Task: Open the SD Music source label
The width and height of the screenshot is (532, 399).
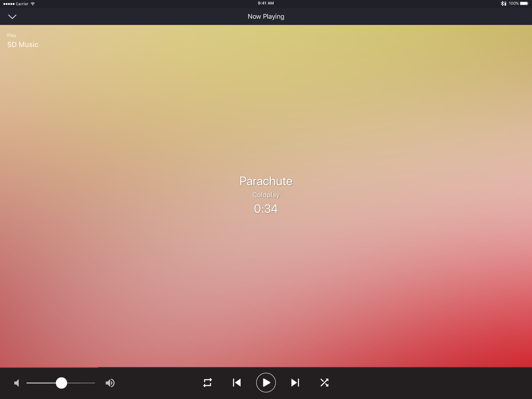Action: pyautogui.click(x=23, y=45)
